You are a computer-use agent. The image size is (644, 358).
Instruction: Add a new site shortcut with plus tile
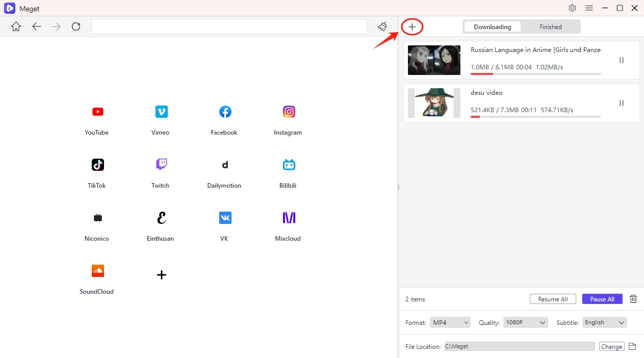[x=161, y=275]
